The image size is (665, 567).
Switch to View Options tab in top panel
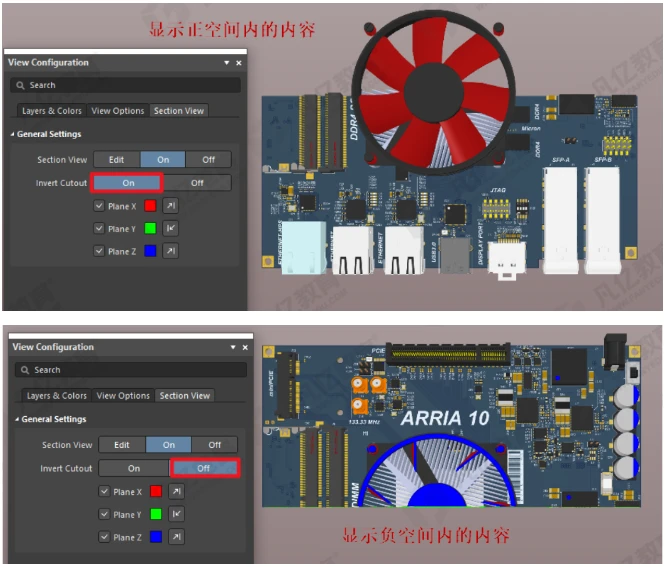click(118, 111)
